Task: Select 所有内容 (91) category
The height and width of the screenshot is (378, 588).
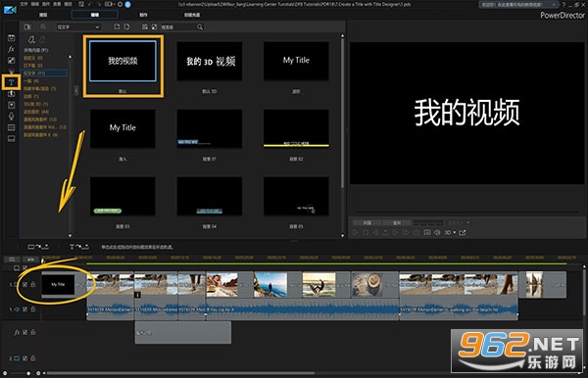Action: click(36, 50)
